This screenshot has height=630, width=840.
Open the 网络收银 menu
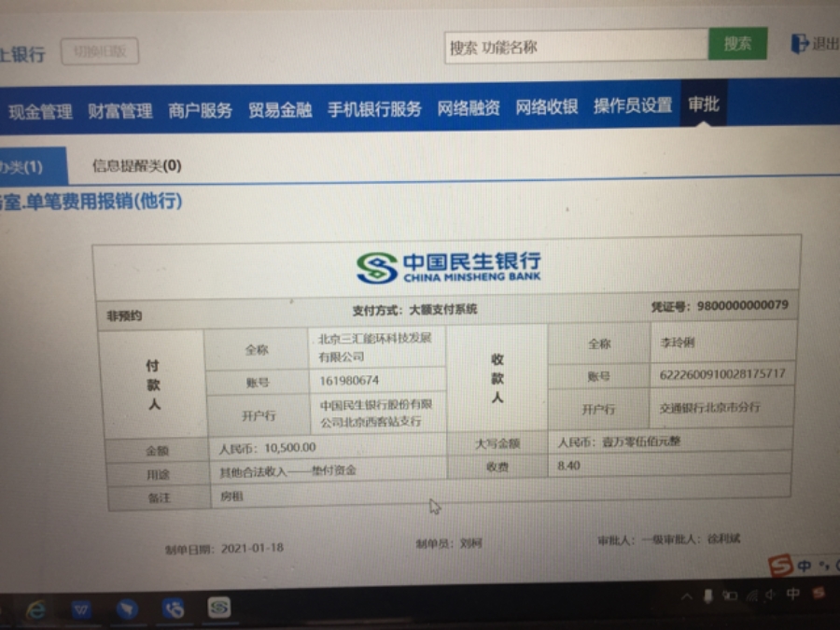(x=546, y=107)
